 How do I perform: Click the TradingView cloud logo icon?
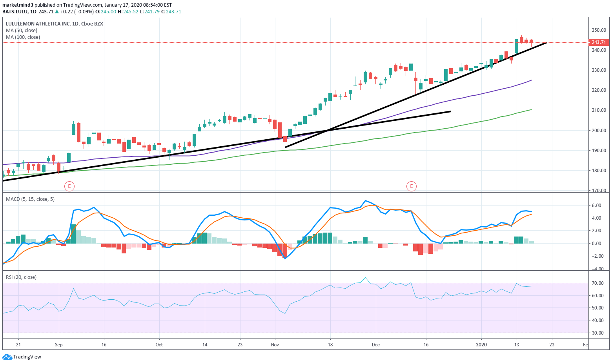coord(7,357)
